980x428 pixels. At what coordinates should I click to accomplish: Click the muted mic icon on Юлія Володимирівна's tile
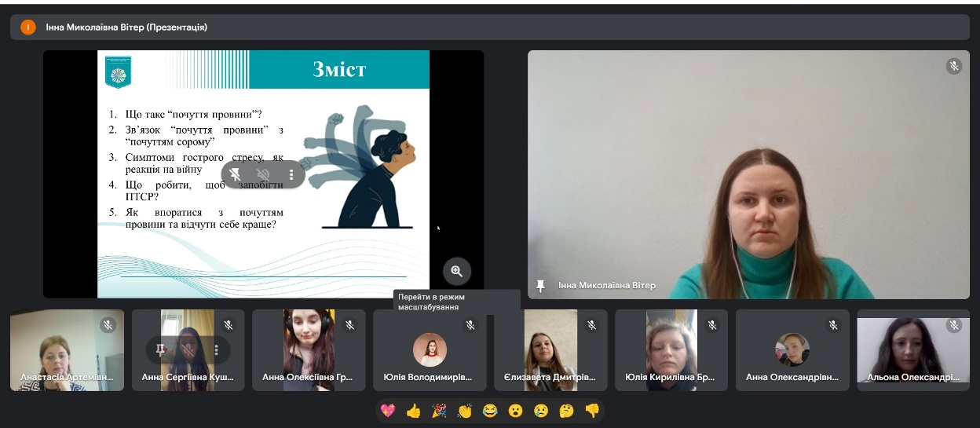pos(470,324)
